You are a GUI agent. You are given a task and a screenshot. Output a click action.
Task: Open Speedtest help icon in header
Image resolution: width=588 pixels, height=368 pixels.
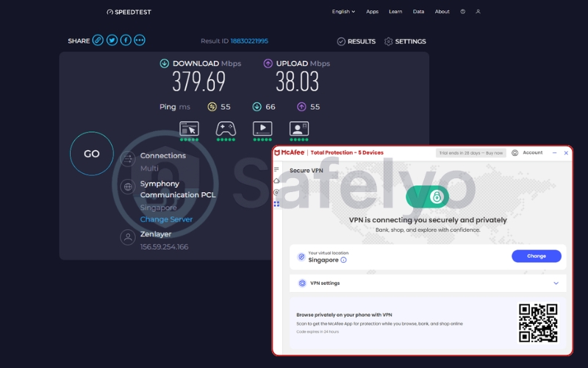click(x=463, y=12)
